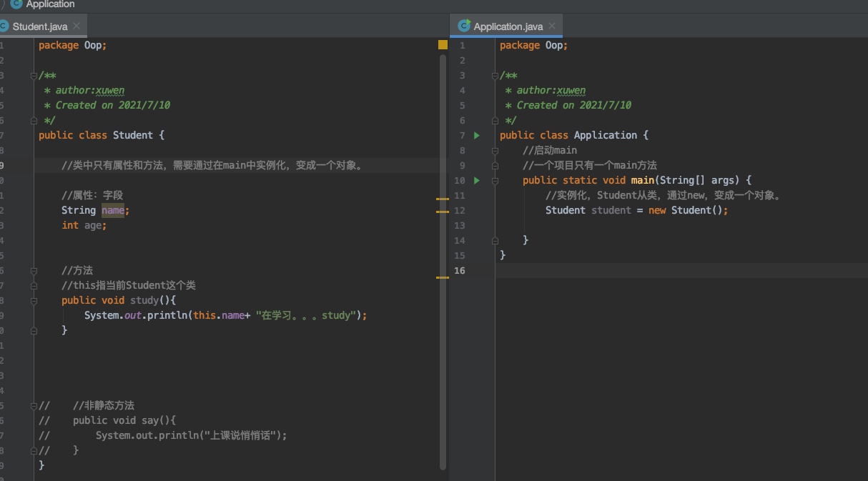Run the Application class from the gutter icon
This screenshot has width=868, height=481.
click(476, 134)
